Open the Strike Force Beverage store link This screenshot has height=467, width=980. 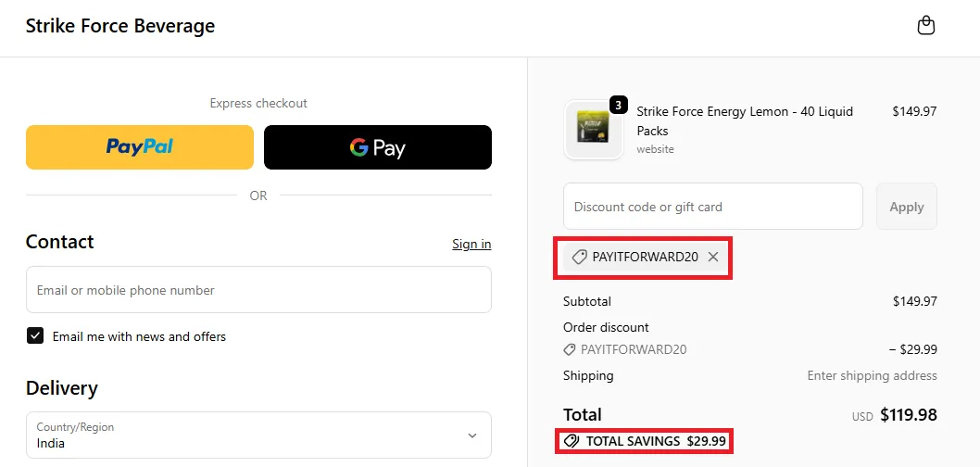click(120, 26)
